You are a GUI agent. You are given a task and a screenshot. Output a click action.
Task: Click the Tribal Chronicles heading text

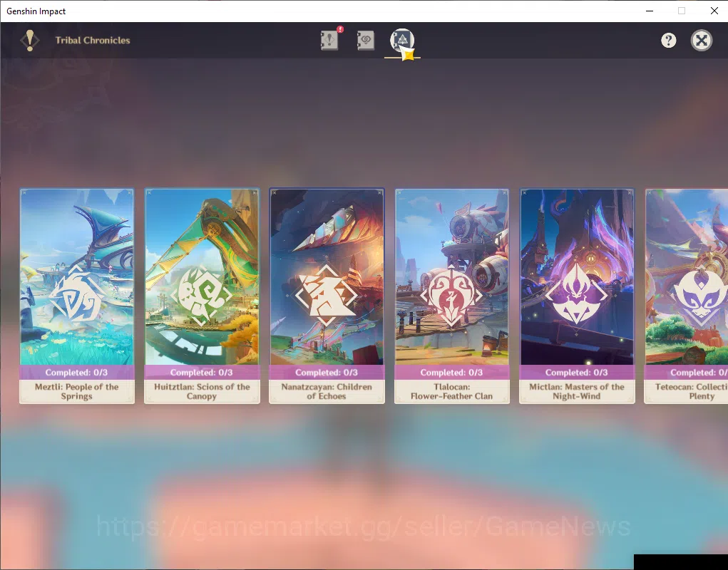coord(93,41)
